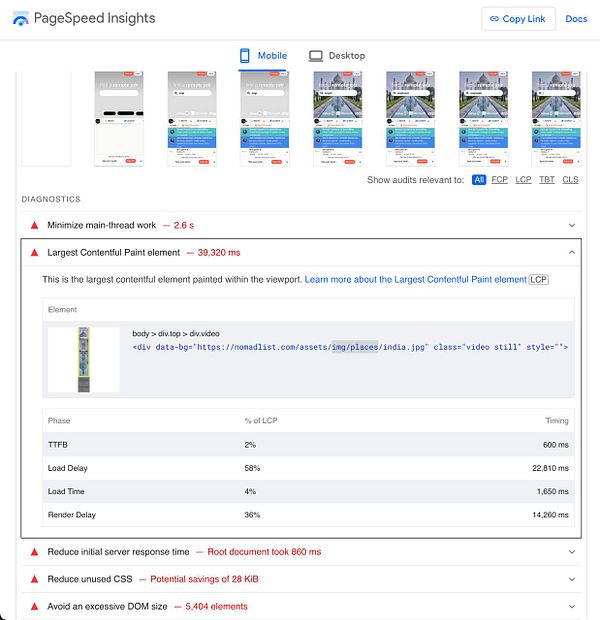The width and height of the screenshot is (600, 620).
Task: Click the Load Delay phase label
Action: tap(68, 468)
